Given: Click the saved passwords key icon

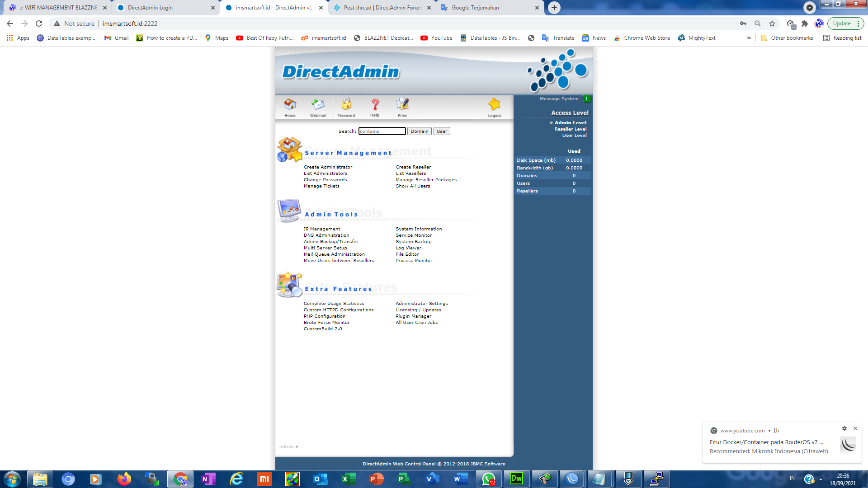Looking at the screenshot, I should point(743,23).
